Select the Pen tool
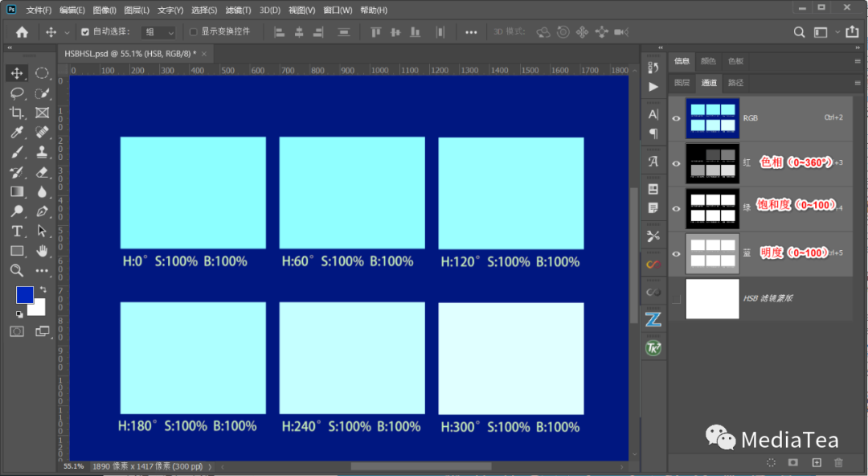Screen dimensions: 868x476 coord(42,211)
